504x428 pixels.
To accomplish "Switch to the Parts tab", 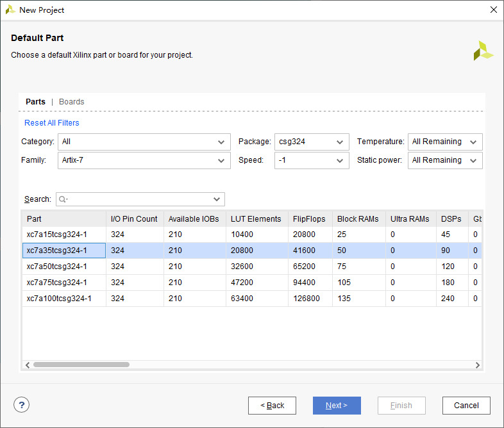I will pyautogui.click(x=35, y=102).
